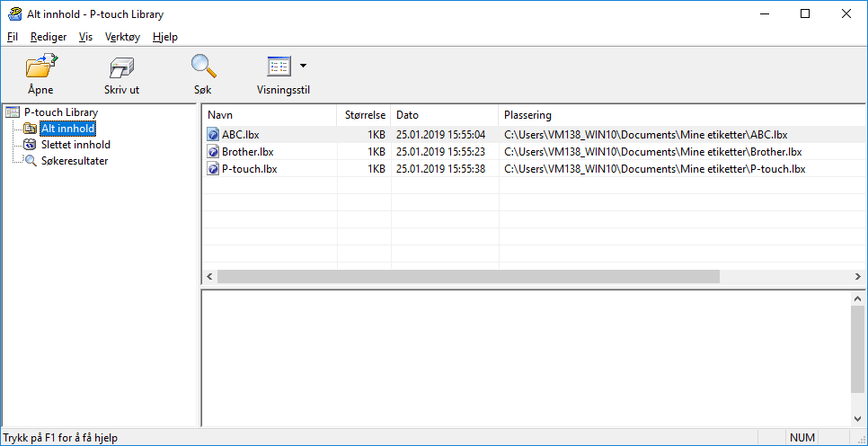This screenshot has height=446, width=868.
Task: Click the date 25.01.2019 15:55:23
Action: point(440,152)
